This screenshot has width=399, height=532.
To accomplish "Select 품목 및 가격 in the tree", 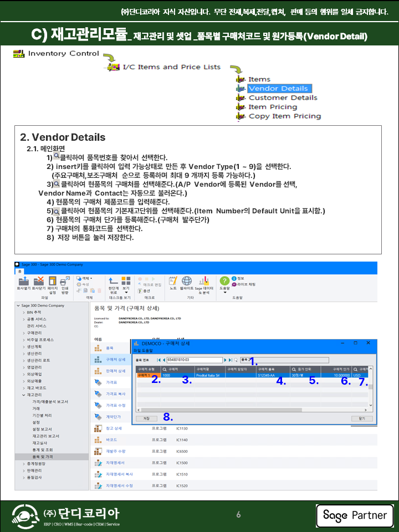I will click(x=43, y=457).
